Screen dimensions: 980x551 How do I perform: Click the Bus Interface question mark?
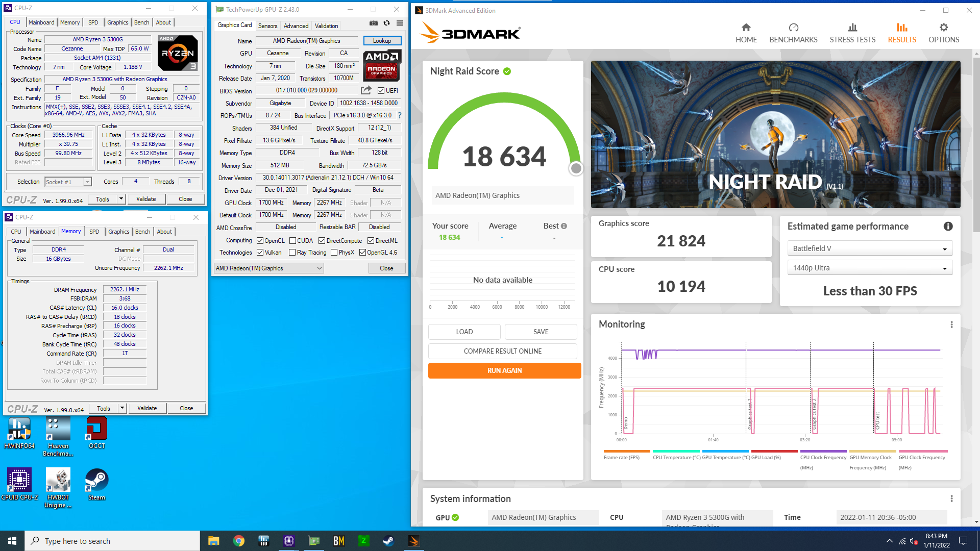coord(400,115)
